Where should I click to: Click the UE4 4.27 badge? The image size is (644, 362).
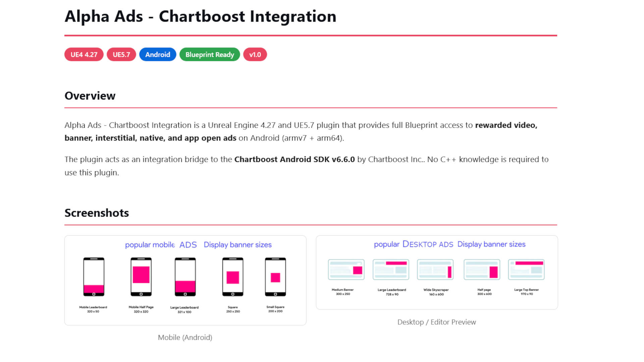point(84,55)
